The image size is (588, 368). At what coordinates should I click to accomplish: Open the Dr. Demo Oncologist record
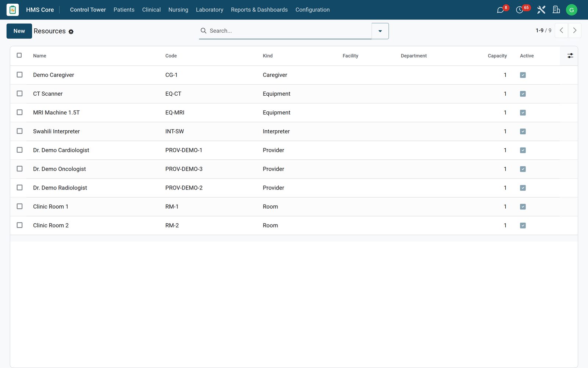click(x=60, y=169)
